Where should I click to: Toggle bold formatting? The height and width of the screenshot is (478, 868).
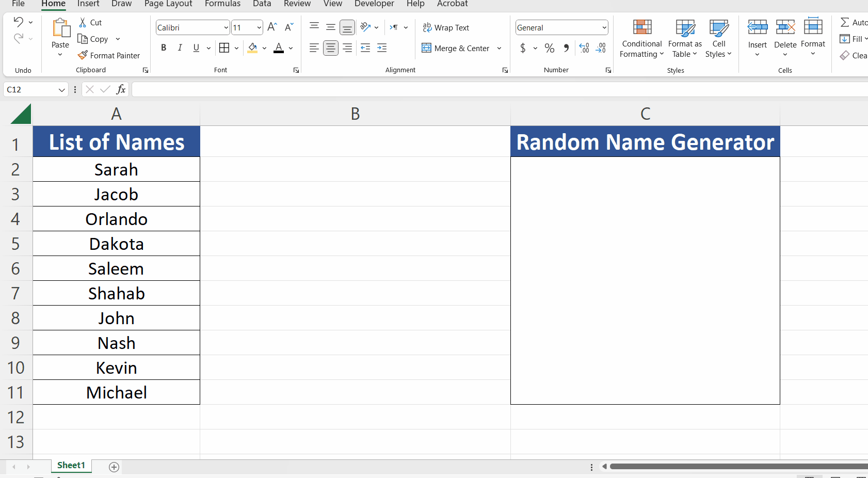[164, 47]
